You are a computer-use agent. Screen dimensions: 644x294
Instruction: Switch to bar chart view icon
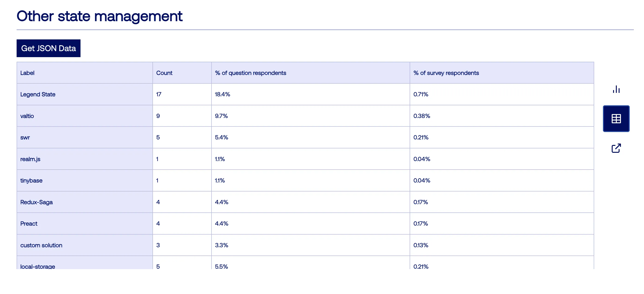tap(616, 89)
